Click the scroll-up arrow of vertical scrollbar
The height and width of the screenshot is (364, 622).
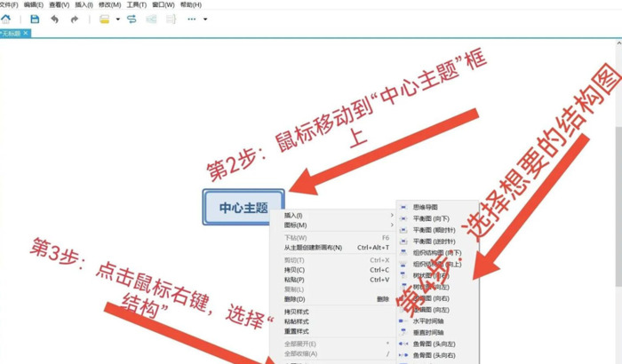618,43
